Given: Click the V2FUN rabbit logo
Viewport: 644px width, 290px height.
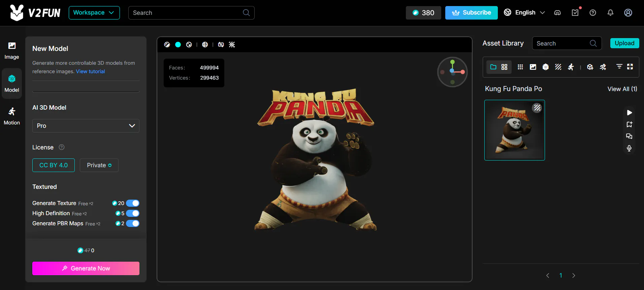Looking at the screenshot, I should pos(35,13).
